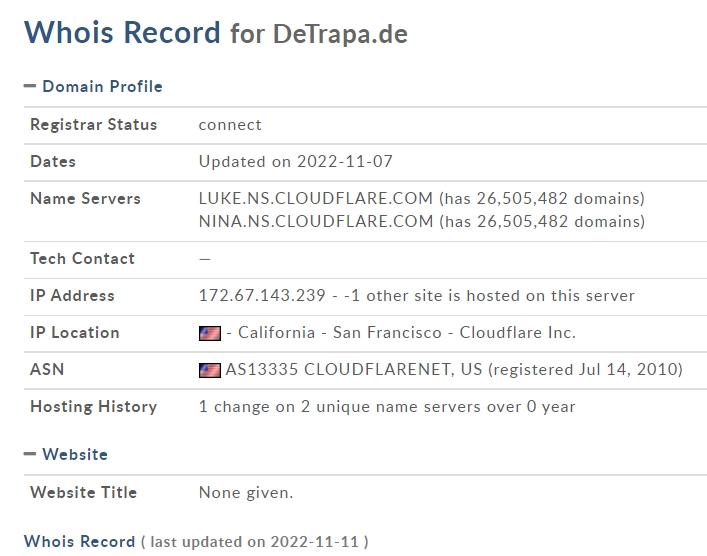Screen dimensions: 707x556
Task: Click the Registrar Status label
Action: [x=93, y=124]
